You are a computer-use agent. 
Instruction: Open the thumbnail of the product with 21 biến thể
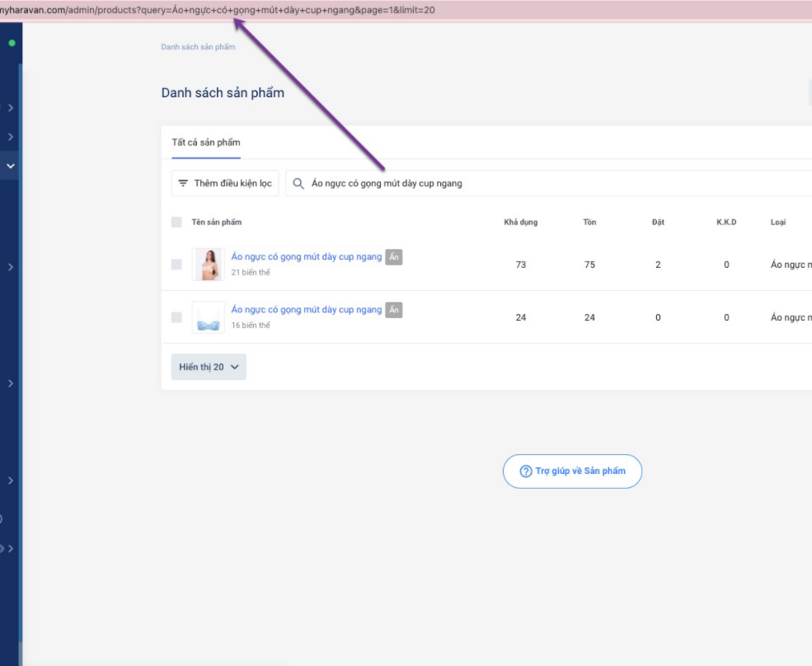click(x=208, y=265)
